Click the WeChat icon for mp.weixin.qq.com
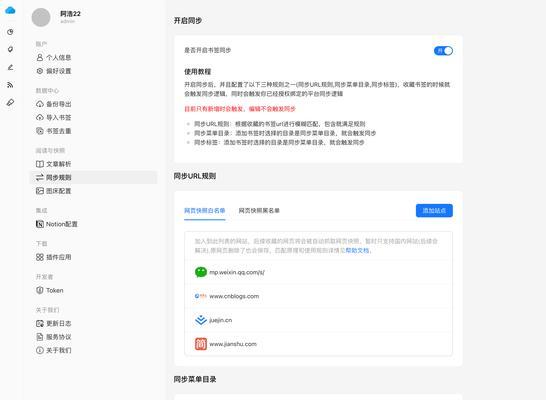546x400 pixels. tap(201, 272)
